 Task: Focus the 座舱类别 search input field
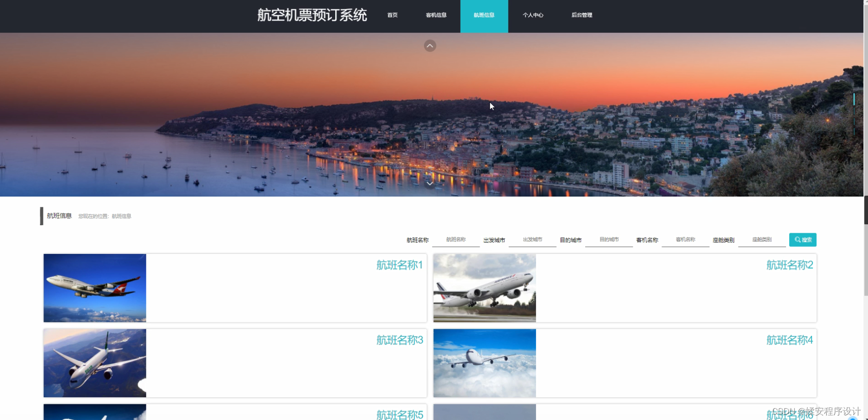[x=762, y=240]
